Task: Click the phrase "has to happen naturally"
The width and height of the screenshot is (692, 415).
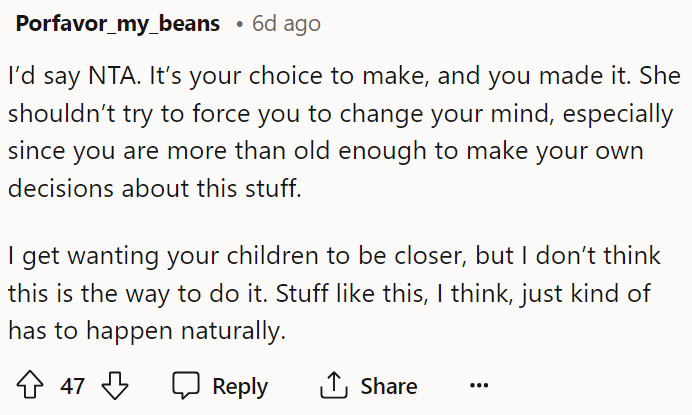Action: (x=146, y=331)
